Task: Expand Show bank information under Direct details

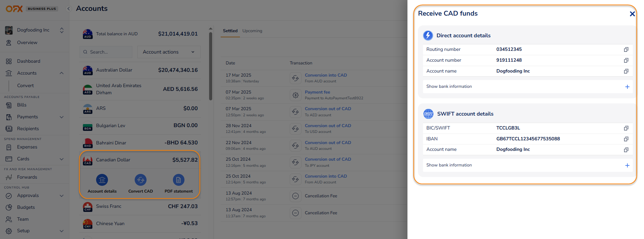Action: pyautogui.click(x=627, y=87)
